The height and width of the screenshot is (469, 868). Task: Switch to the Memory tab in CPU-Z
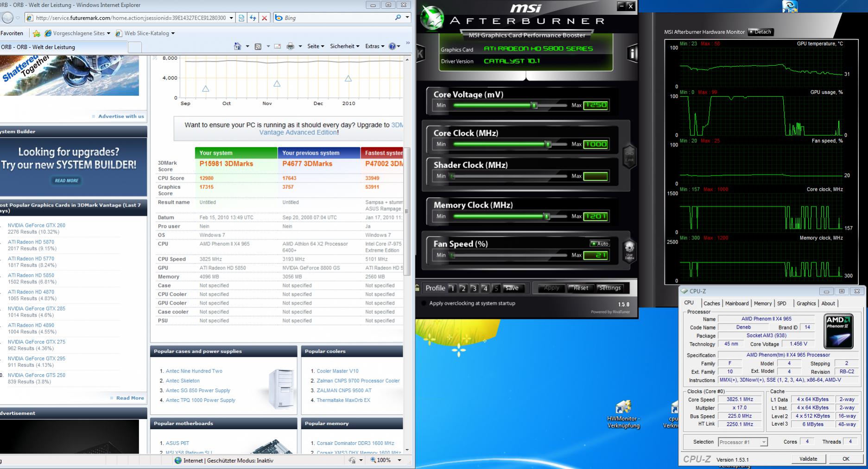pyautogui.click(x=762, y=304)
